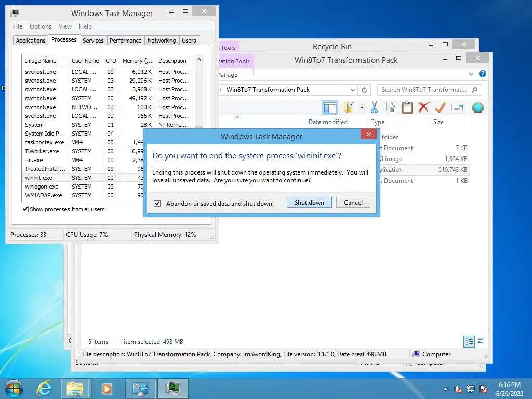
Task: Click the folder options icon in Explorer toolbar
Action: (x=349, y=108)
